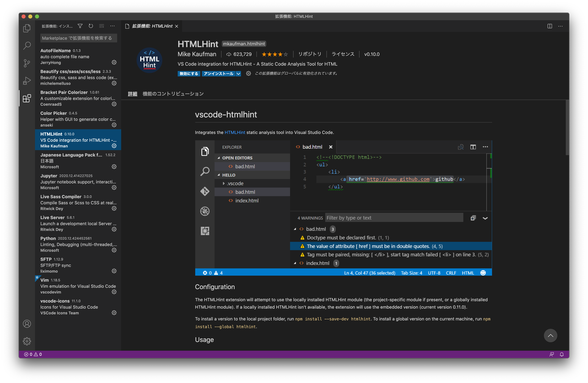588x383 pixels.
Task: Click the readme vertical scrollbar
Action: pyautogui.click(x=567, y=128)
